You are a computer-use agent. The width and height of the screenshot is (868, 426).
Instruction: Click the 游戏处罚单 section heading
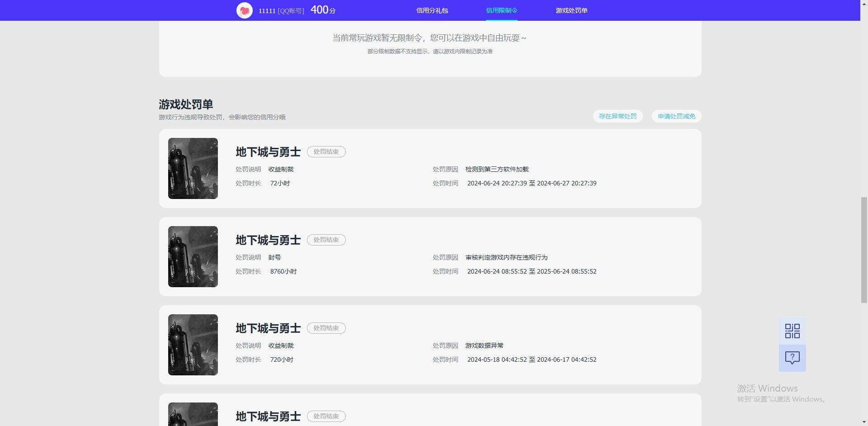coord(186,104)
